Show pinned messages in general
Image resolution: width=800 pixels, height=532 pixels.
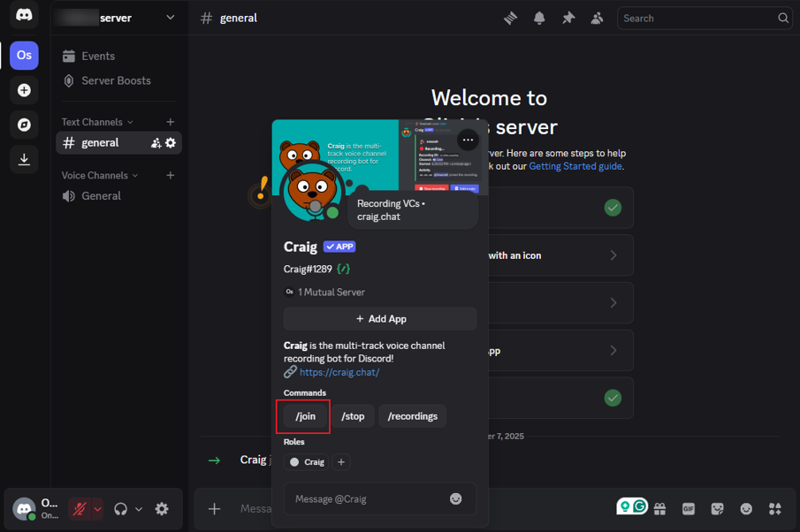(x=568, y=18)
